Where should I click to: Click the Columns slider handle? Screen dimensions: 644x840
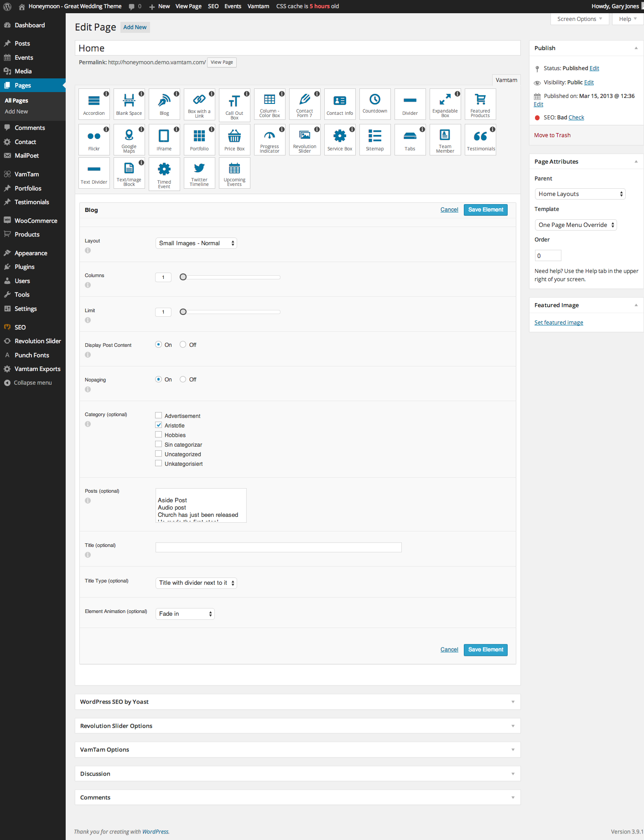[183, 277]
